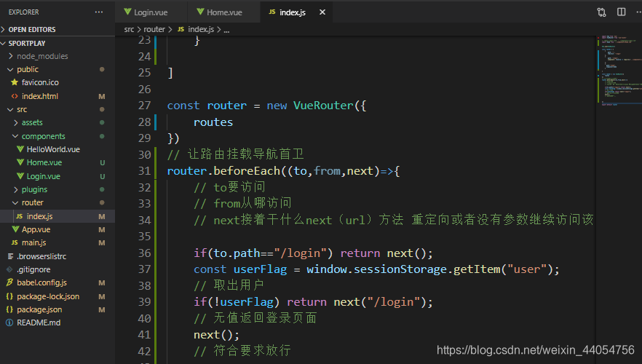Click the src breadcrumb segment
The height and width of the screenshot is (364, 642).
(x=129, y=29)
